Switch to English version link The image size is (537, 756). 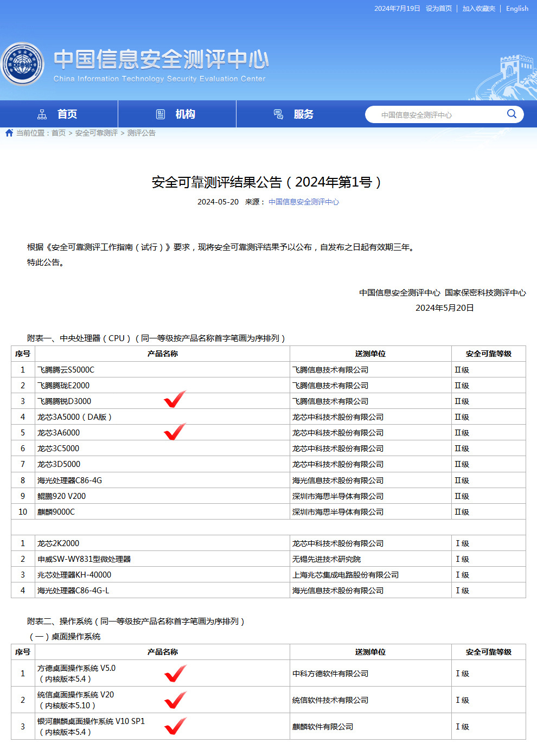517,9
